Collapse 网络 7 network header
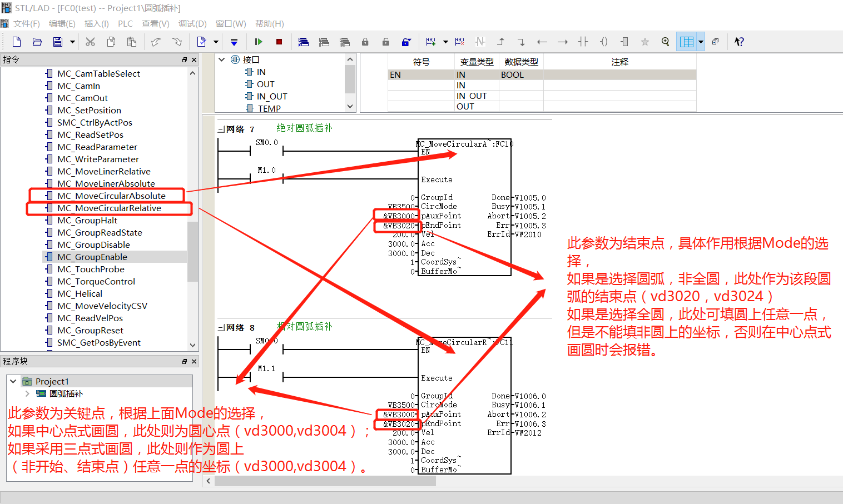Screen dimensions: 843x504 220,129
